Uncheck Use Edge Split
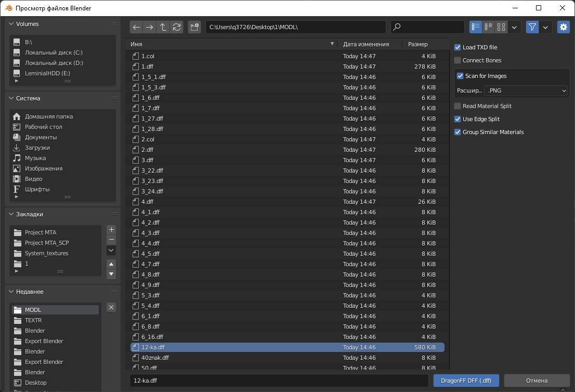The width and height of the screenshot is (575, 392). tap(458, 119)
